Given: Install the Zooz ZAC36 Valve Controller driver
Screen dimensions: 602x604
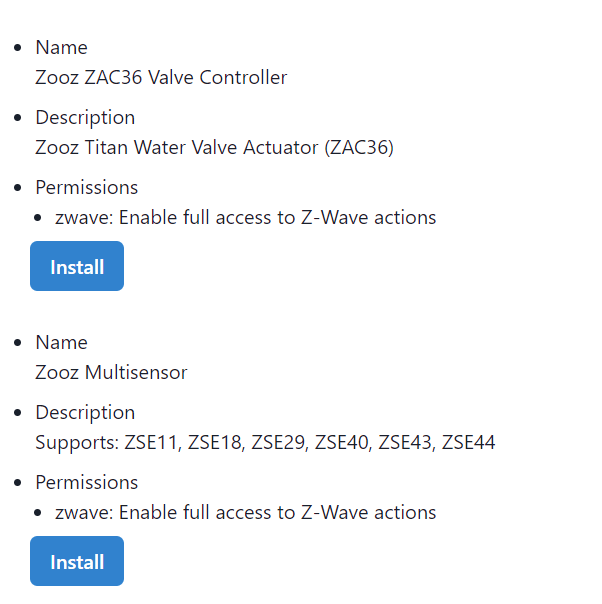Looking at the screenshot, I should coord(77,267).
